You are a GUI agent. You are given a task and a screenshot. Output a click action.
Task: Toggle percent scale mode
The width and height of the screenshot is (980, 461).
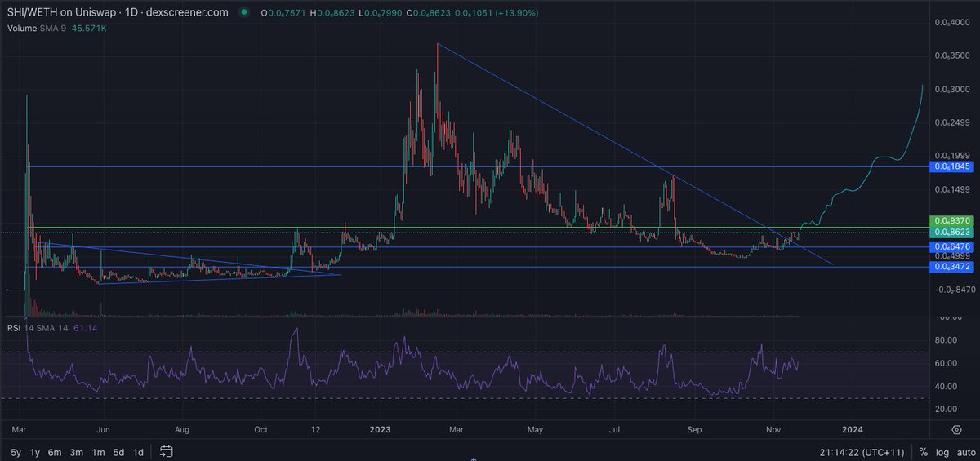click(923, 451)
